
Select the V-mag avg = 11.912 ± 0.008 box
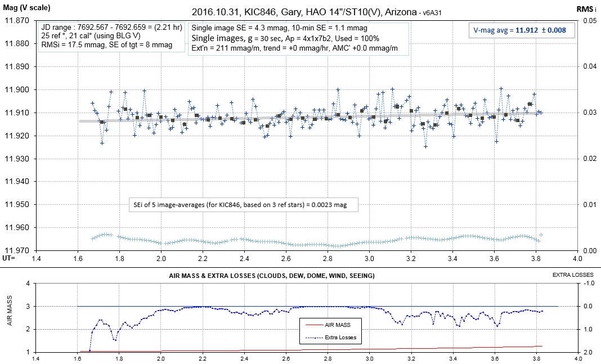522,30
